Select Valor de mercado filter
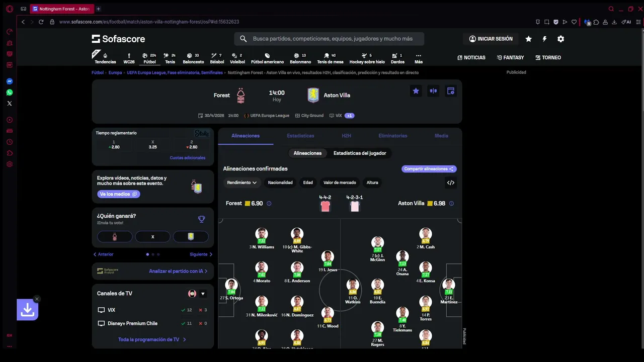The width and height of the screenshot is (644, 362). tap(340, 183)
